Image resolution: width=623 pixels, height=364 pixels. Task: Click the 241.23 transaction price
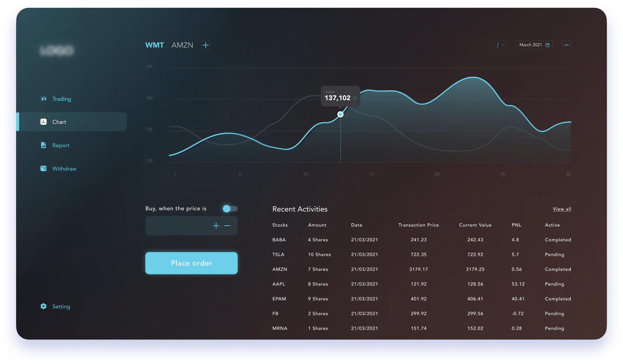point(419,240)
